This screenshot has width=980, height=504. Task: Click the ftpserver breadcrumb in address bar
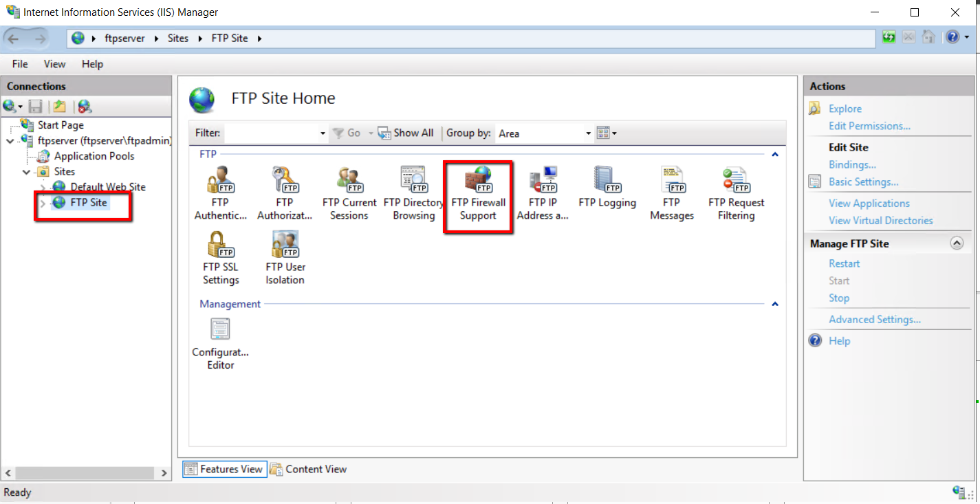pyautogui.click(x=124, y=39)
